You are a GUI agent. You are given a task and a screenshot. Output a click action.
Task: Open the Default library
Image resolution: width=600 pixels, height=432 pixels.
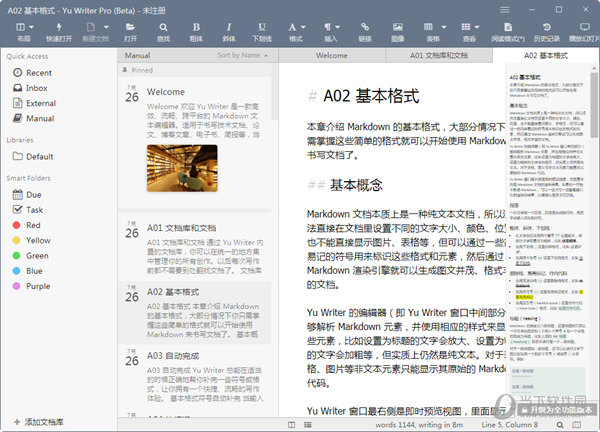click(33, 156)
